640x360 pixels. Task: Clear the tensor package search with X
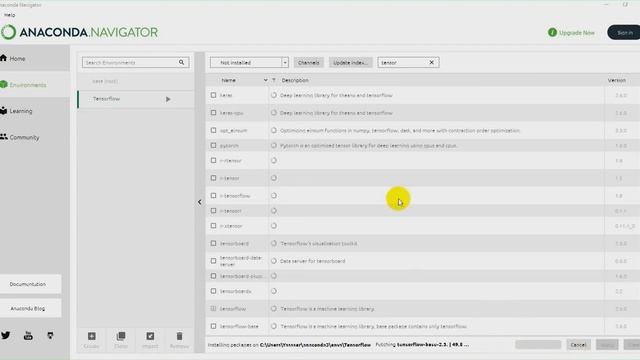click(x=431, y=62)
